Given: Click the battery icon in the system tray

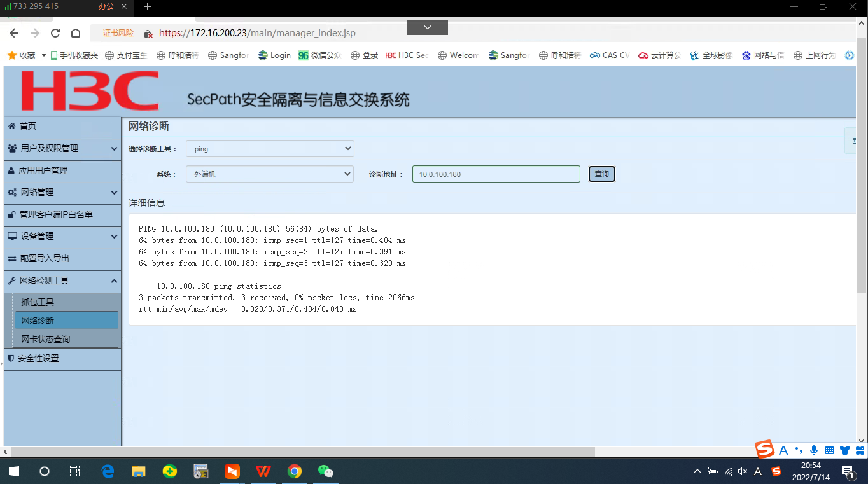Looking at the screenshot, I should coord(713,471).
